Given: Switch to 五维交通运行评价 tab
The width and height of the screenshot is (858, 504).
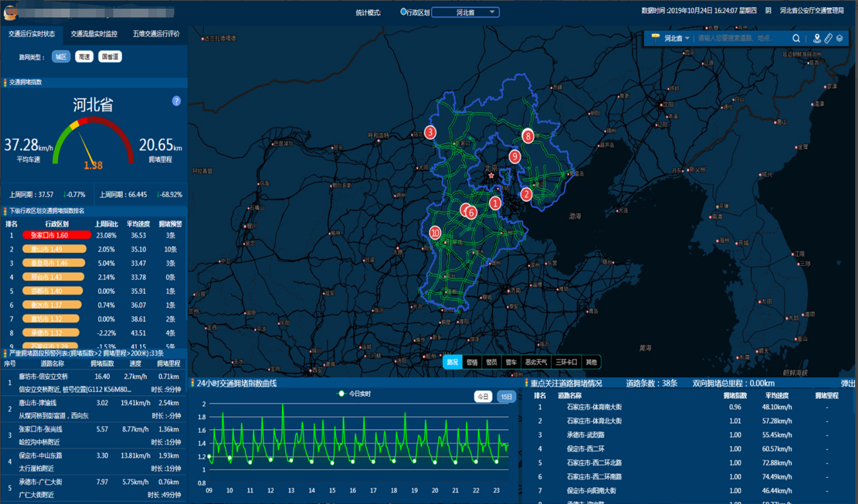Looking at the screenshot, I should 156,34.
